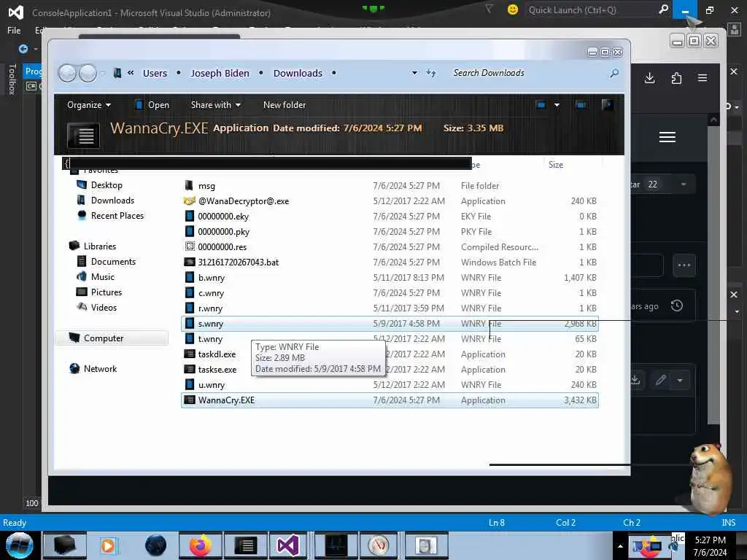Click the pencil edit icon in the browser page

coord(660,380)
